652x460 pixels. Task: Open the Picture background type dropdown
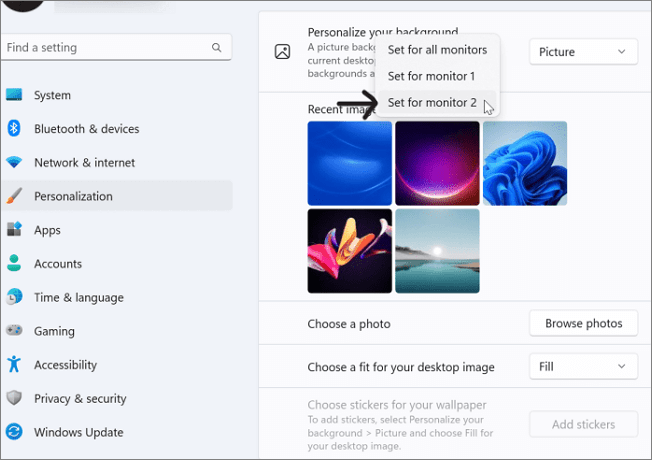tap(583, 52)
